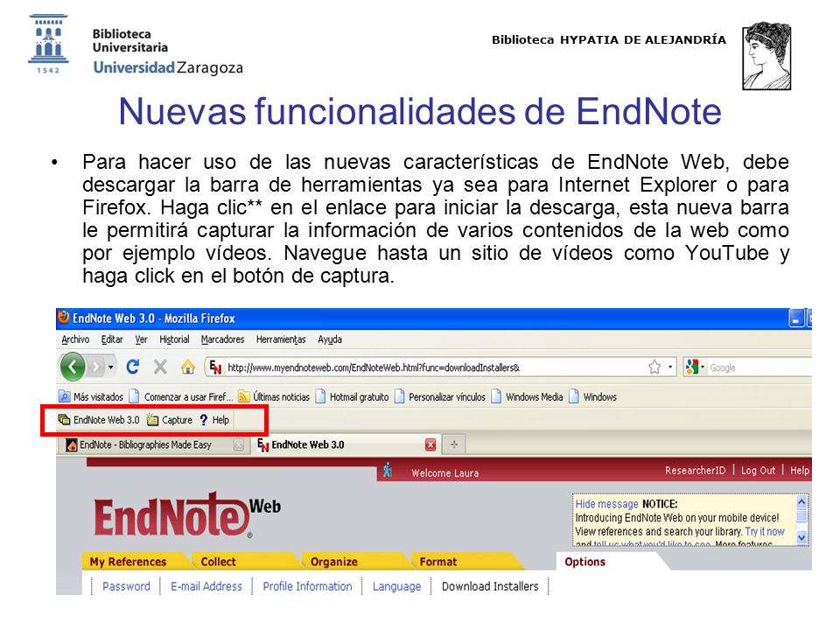This screenshot has height=630, width=840.
Task: Close the Bibliographies Made Easy tab
Action: pyautogui.click(x=239, y=444)
